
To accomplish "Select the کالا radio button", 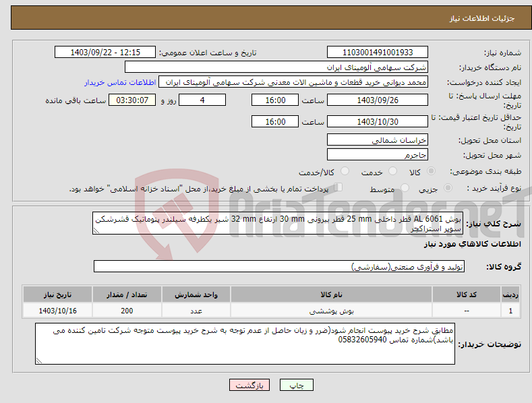I will [x=431, y=171].
